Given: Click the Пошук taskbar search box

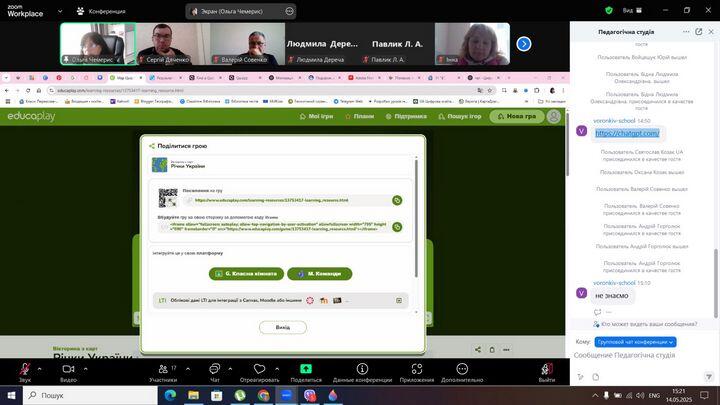Looking at the screenshot, I should [x=90, y=395].
